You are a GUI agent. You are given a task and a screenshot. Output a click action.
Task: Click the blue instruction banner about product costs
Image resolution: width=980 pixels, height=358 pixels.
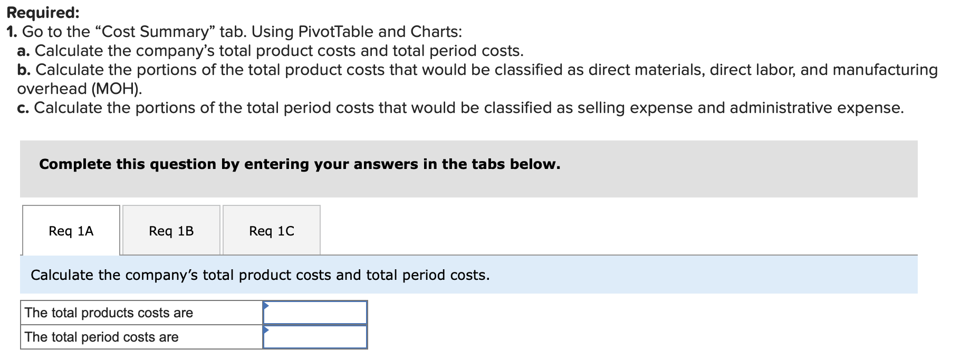[x=261, y=274]
